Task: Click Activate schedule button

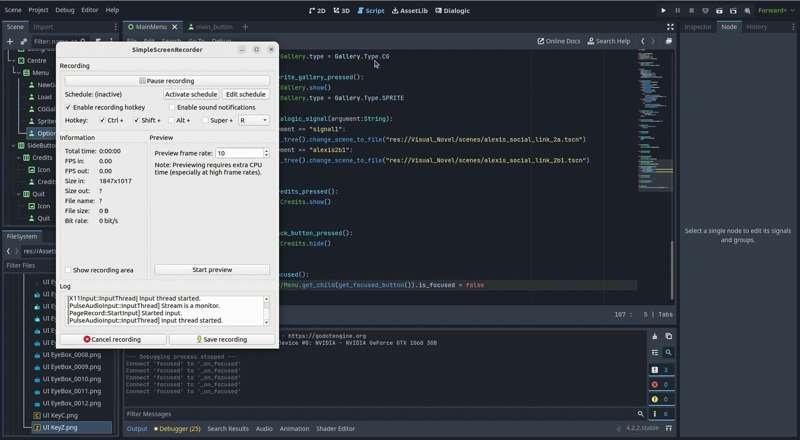Action: point(191,94)
